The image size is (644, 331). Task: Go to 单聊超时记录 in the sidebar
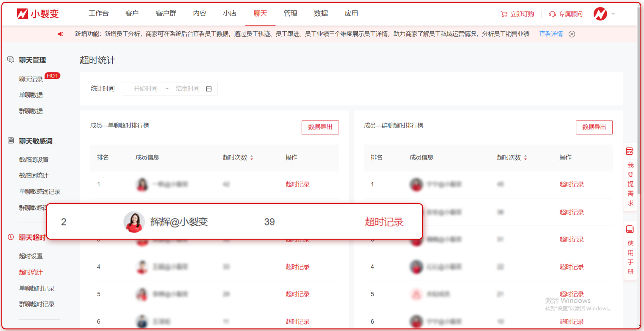[37, 288]
